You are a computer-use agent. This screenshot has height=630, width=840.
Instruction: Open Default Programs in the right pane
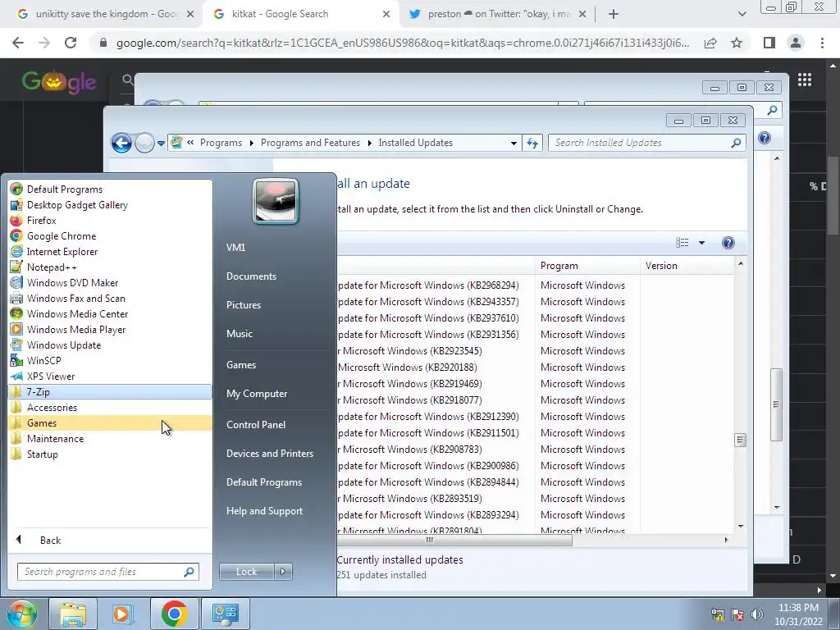263,482
